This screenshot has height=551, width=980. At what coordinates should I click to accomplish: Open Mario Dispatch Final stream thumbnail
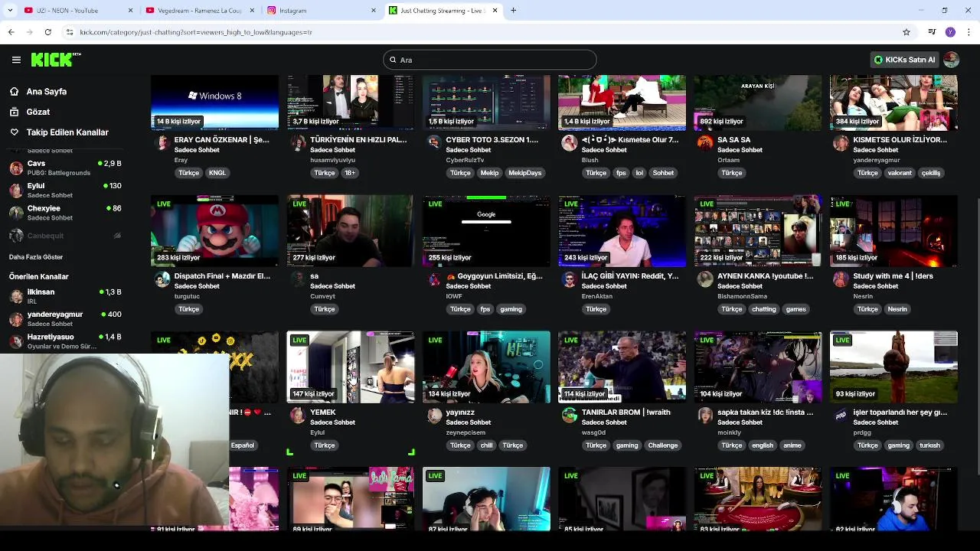pos(214,231)
